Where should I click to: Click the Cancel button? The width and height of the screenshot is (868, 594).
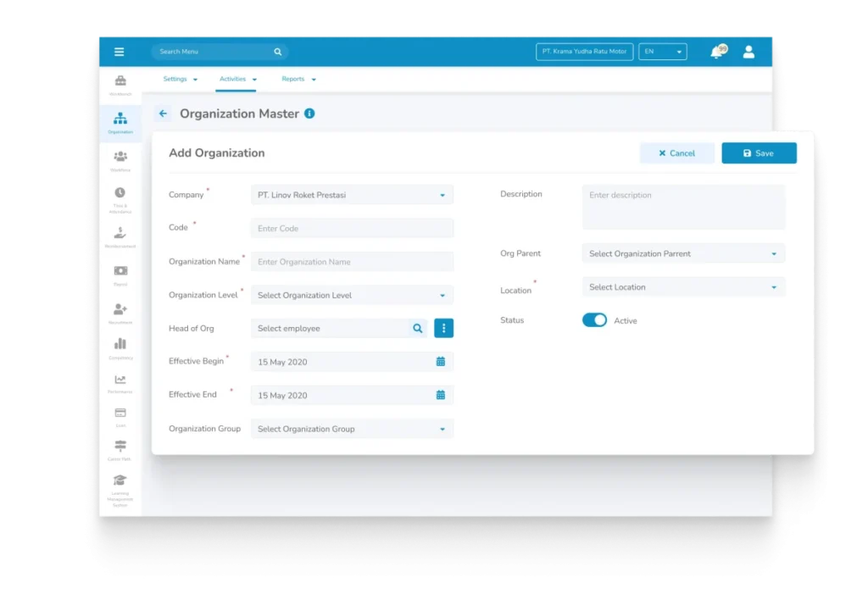[676, 153]
